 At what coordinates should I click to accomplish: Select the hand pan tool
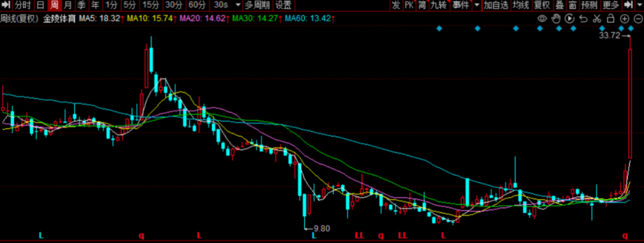(556, 18)
